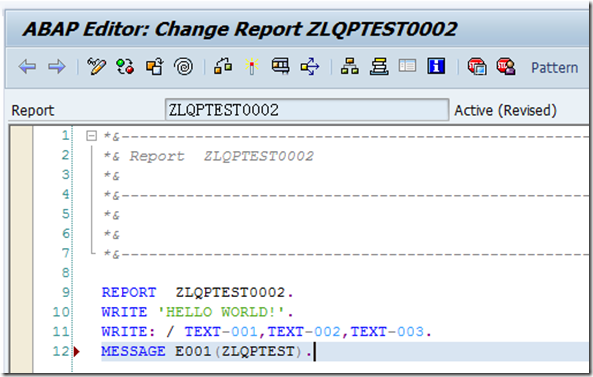Click the Report field label
This screenshot has height=377, width=593.
(33, 111)
